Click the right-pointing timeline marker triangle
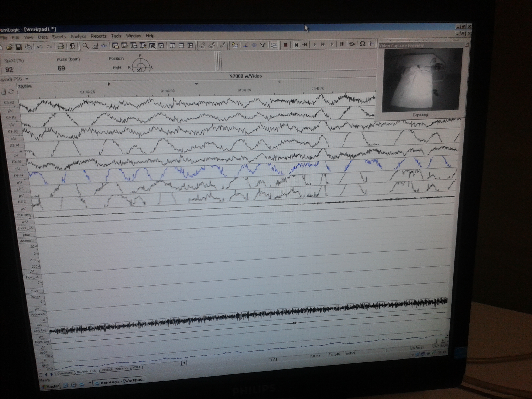Viewport: 532px width, 399px height. [109, 84]
